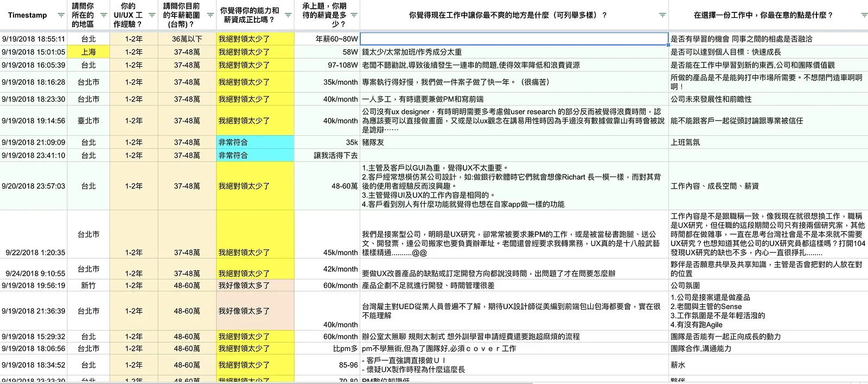868x384 pixels.
Task: Click the 上班氣氛 cell
Action: (x=768, y=142)
